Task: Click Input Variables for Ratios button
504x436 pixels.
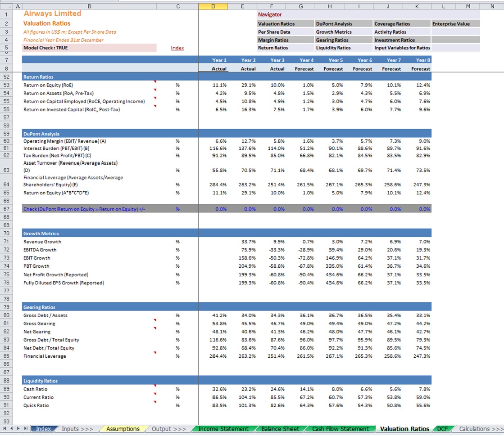Action: pyautogui.click(x=402, y=48)
